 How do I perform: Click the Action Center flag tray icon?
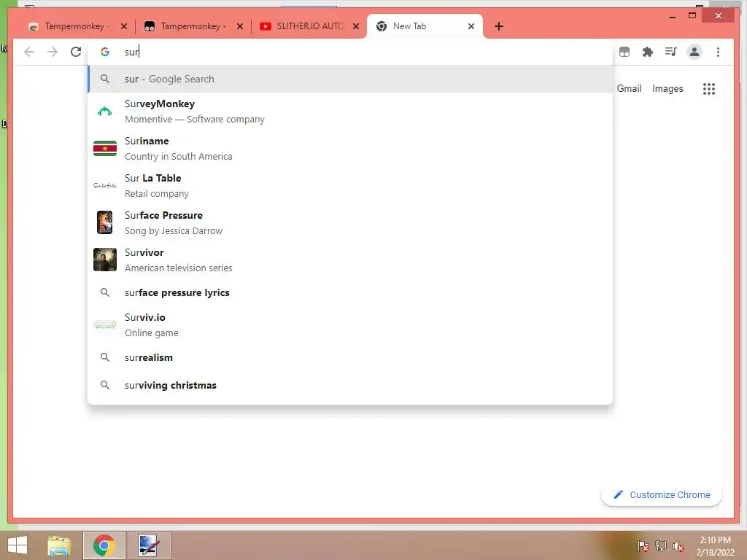[643, 545]
